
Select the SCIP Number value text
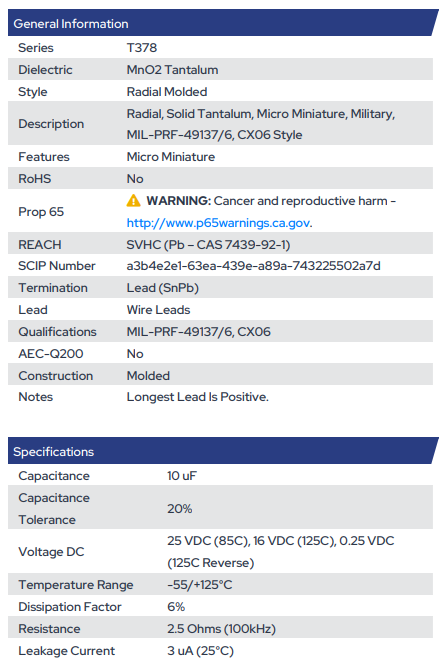point(253,266)
